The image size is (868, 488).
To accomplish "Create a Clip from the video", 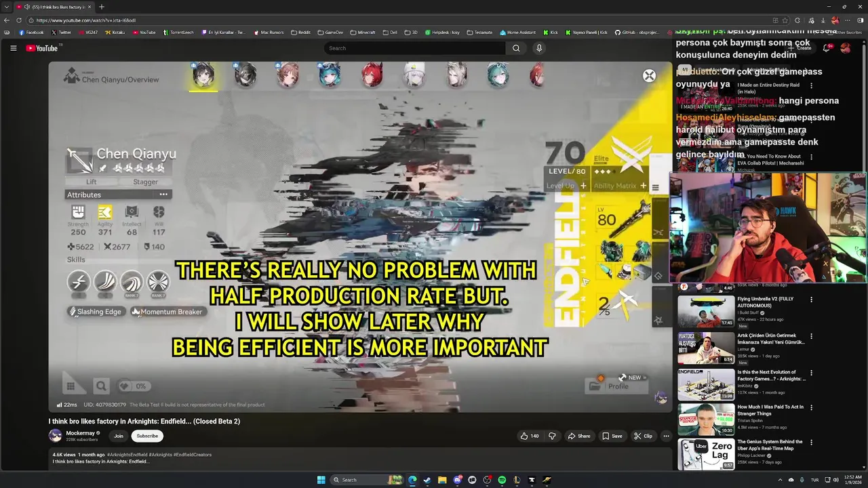I will tap(643, 436).
